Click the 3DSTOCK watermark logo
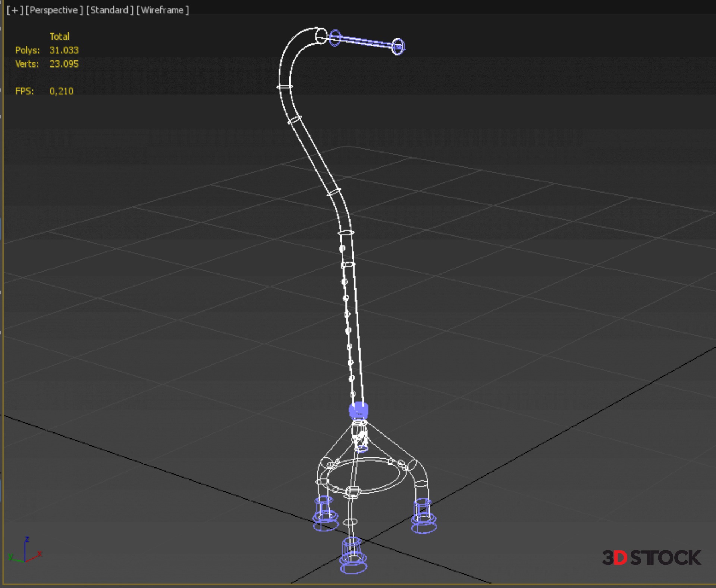716x588 pixels. coord(651,558)
